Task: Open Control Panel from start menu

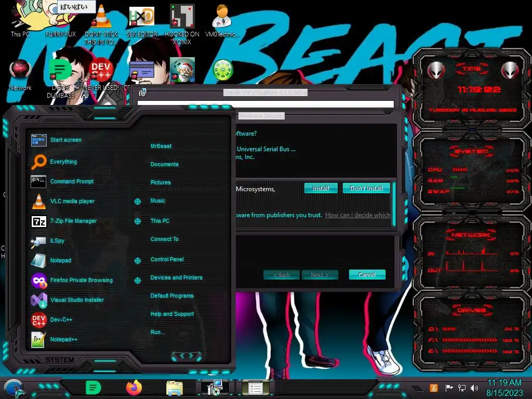Action: pyautogui.click(x=167, y=259)
